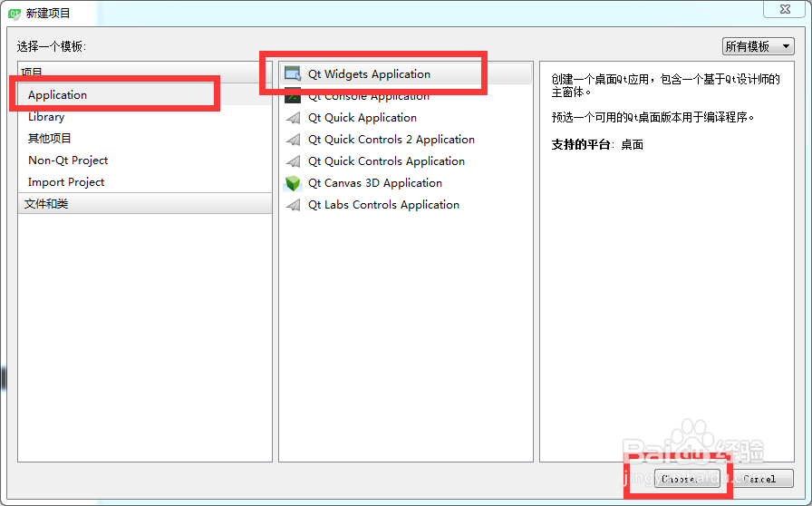Click the Choose... button
Image resolution: width=812 pixels, height=506 pixels.
click(x=687, y=479)
